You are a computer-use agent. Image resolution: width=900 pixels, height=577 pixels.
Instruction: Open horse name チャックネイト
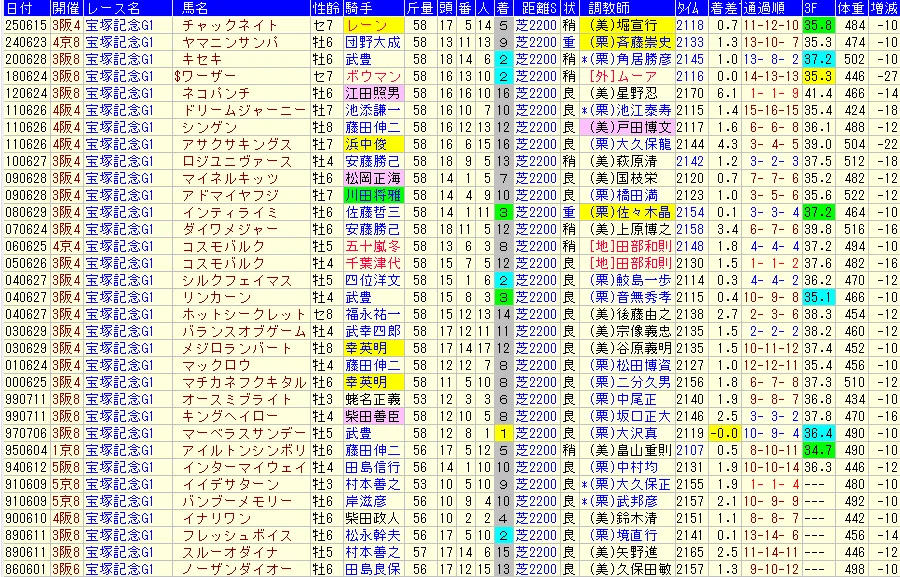(230, 25)
